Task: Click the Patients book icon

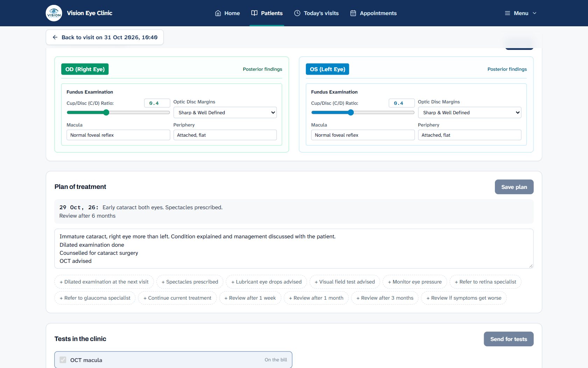Action: point(254,13)
